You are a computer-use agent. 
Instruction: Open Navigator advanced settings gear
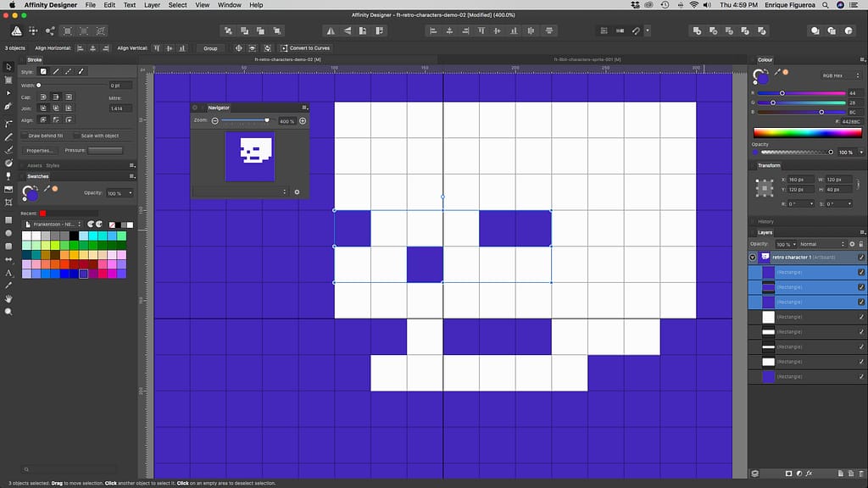tap(298, 192)
